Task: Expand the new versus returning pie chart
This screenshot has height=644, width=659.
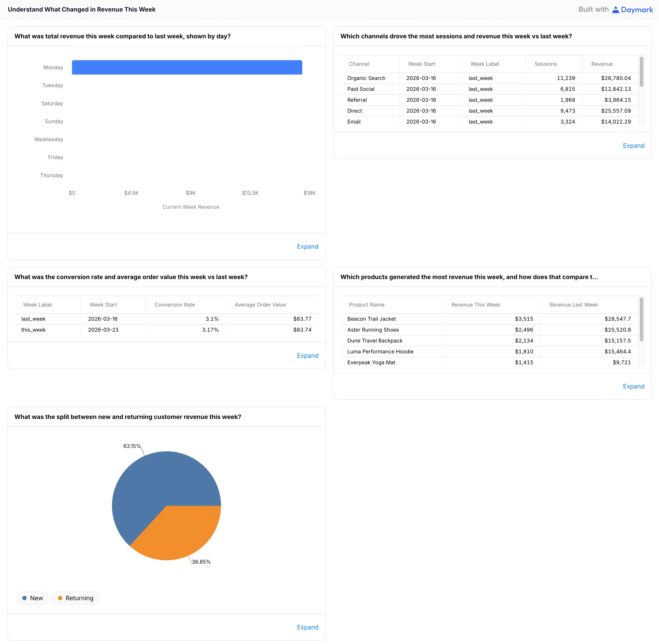Action: click(307, 627)
